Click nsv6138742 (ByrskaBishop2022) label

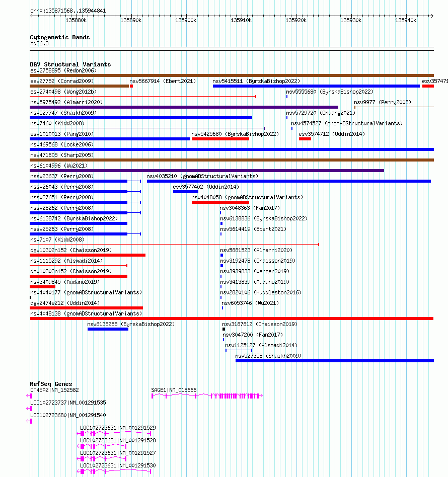(x=74, y=219)
